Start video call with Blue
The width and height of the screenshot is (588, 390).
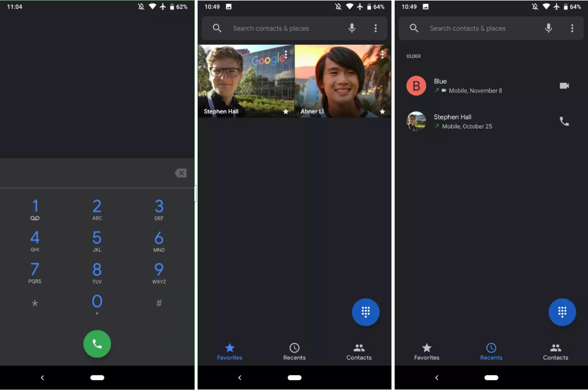pyautogui.click(x=564, y=86)
